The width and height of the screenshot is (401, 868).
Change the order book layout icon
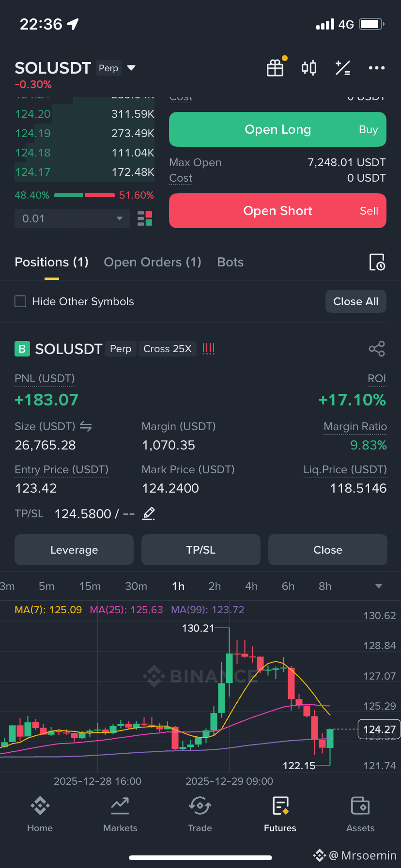click(145, 218)
